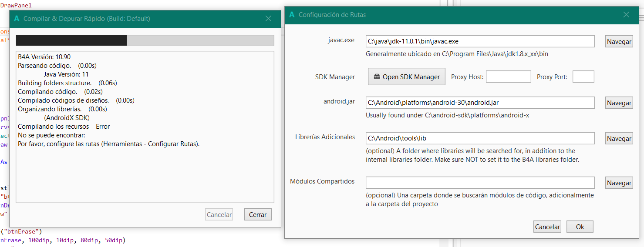644x247 pixels.
Task: Click the compile progress bar
Action: (145, 40)
